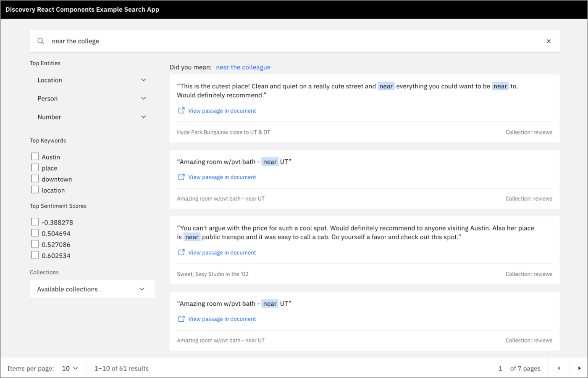Click the Collections heading
Image resolution: width=588 pixels, height=378 pixels.
point(44,272)
